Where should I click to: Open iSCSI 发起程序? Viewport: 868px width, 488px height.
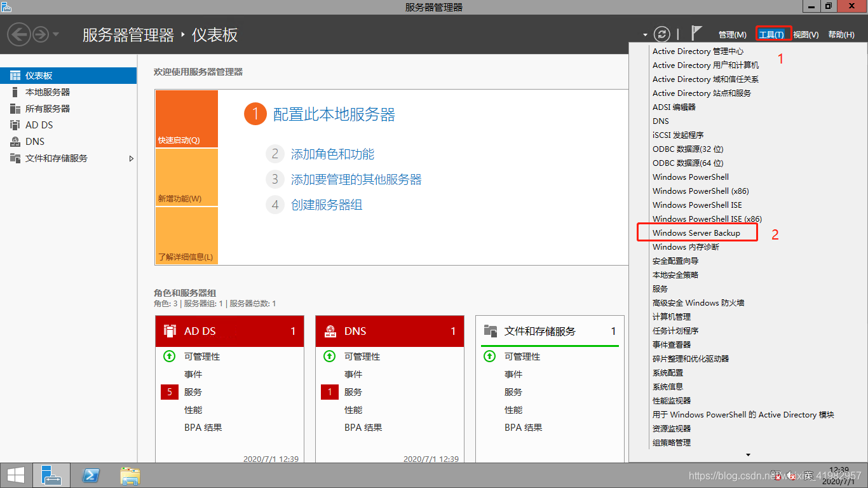coord(678,135)
